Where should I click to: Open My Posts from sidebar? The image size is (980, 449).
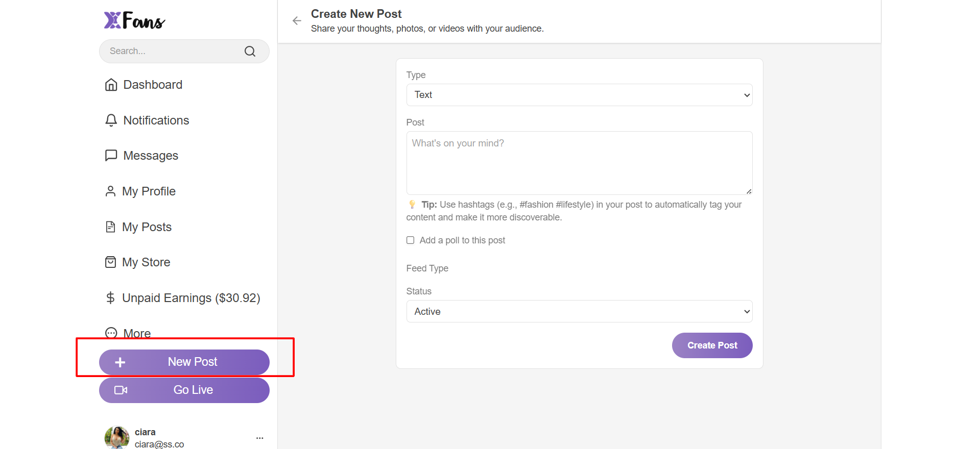(x=146, y=227)
